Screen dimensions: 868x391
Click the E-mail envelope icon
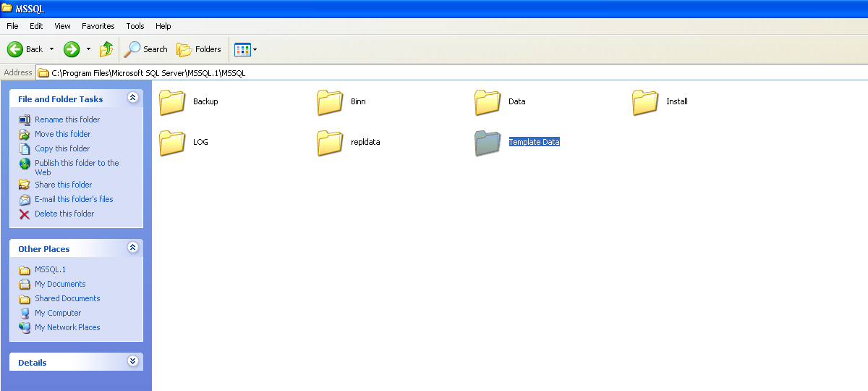tap(25, 199)
